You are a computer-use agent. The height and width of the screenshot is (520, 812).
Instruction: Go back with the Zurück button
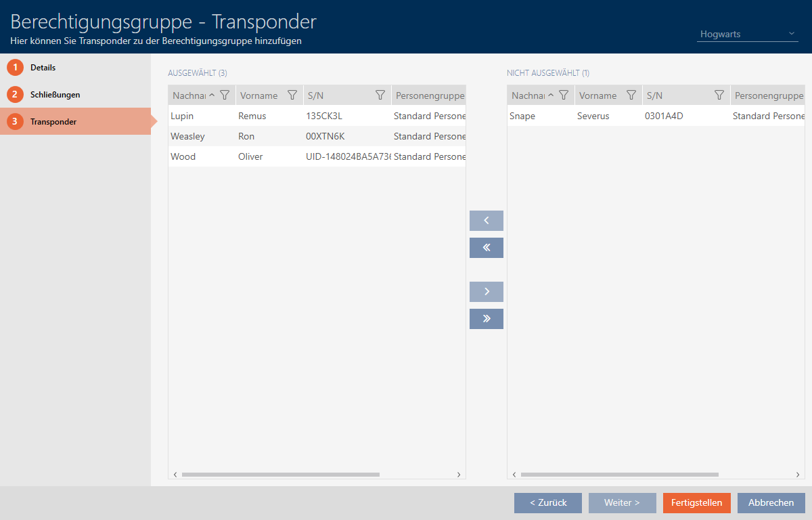click(547, 503)
